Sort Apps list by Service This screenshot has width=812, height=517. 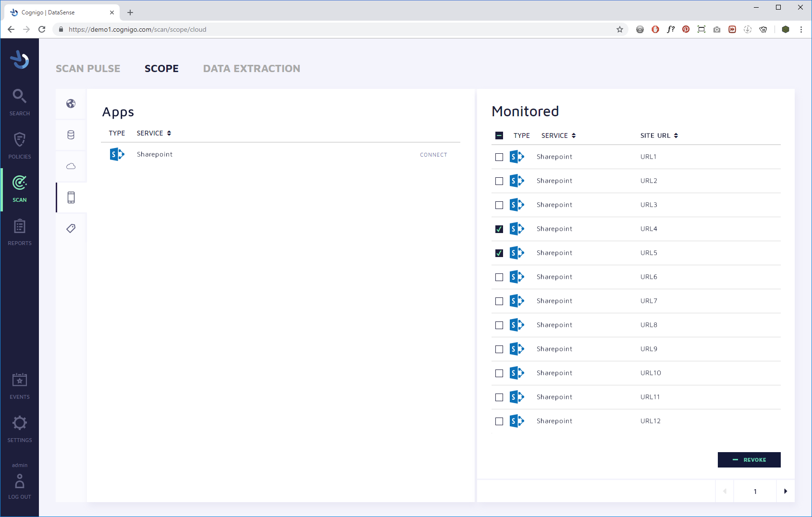(x=154, y=133)
